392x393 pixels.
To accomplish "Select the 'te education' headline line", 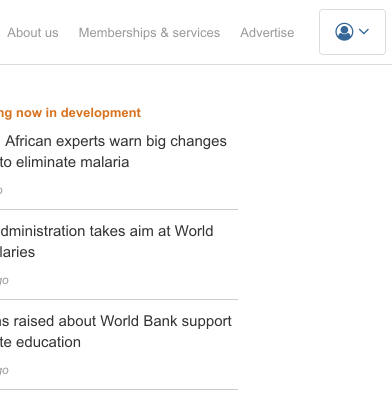I will click(40, 342).
